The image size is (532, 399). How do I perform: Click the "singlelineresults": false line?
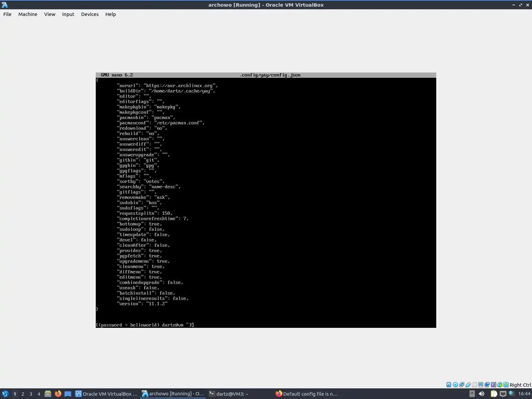(153, 298)
